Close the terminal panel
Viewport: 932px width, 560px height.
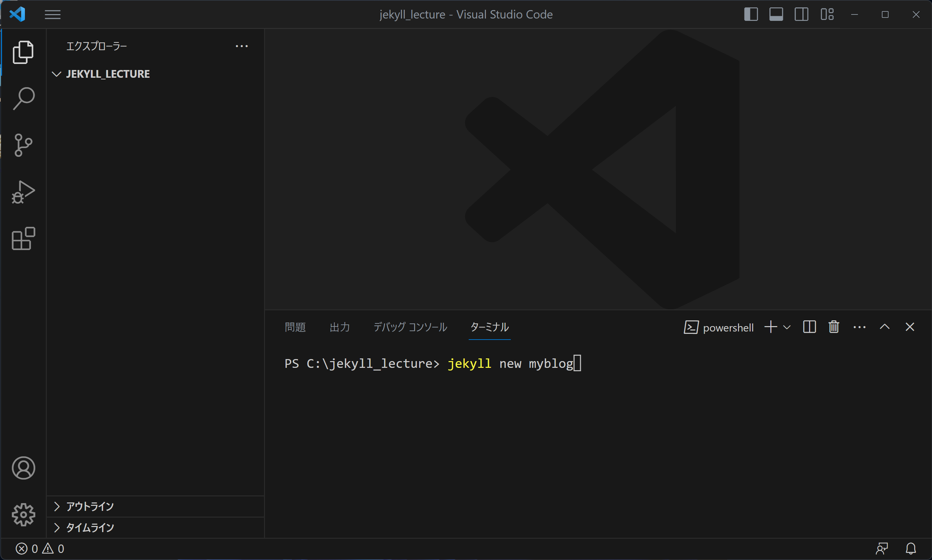(910, 327)
